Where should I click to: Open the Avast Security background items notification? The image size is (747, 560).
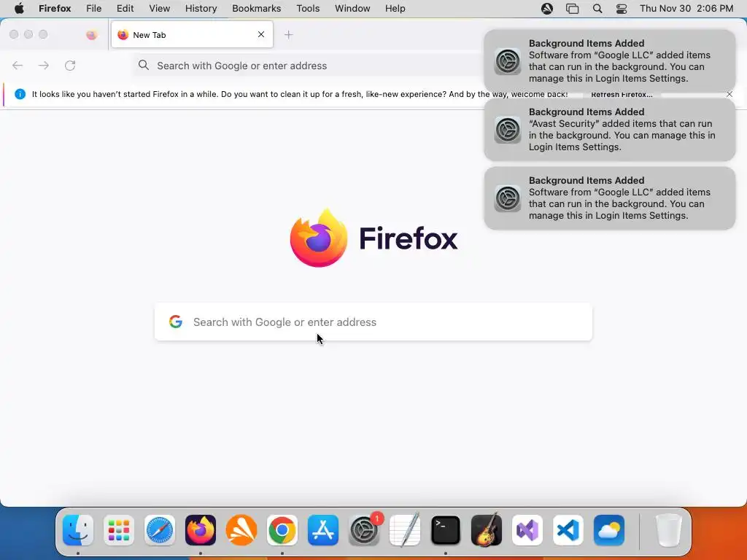click(610, 130)
